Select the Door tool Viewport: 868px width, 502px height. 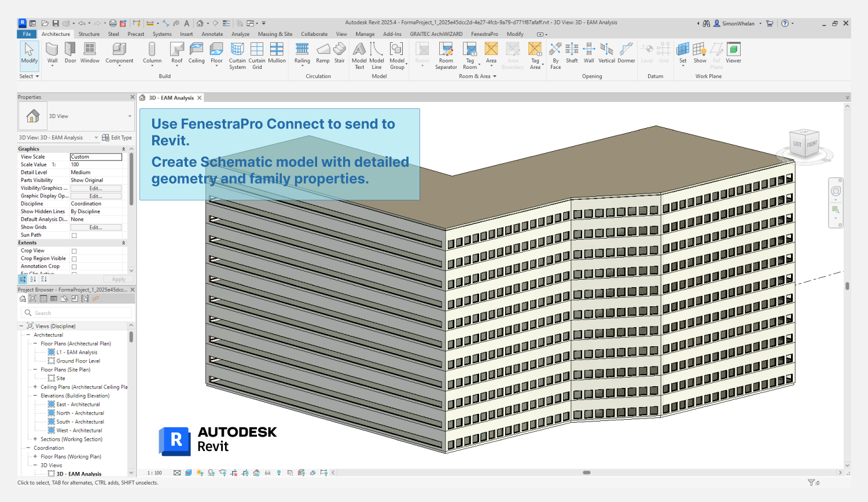(x=70, y=53)
